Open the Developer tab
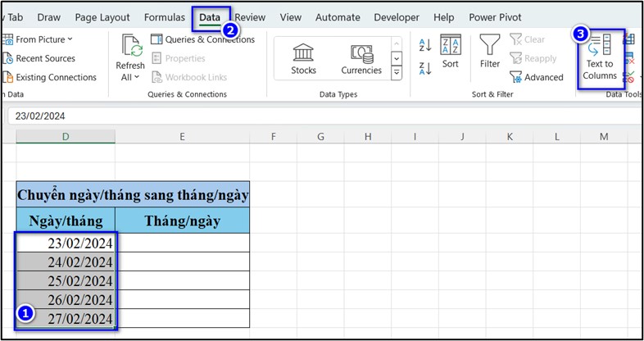Viewport: 644px width, 341px height. coord(397,18)
